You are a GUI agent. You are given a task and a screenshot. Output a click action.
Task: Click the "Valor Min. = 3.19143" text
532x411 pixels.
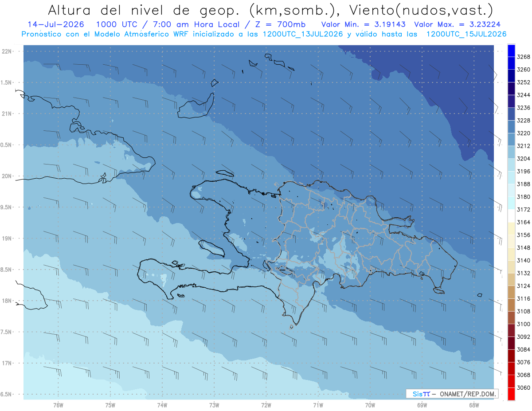(363, 24)
